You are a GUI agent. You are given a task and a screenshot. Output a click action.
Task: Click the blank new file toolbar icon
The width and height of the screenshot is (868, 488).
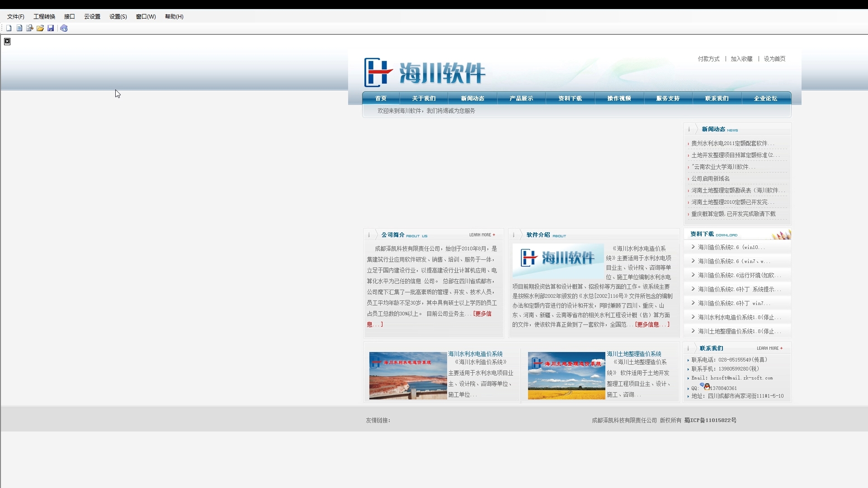9,28
